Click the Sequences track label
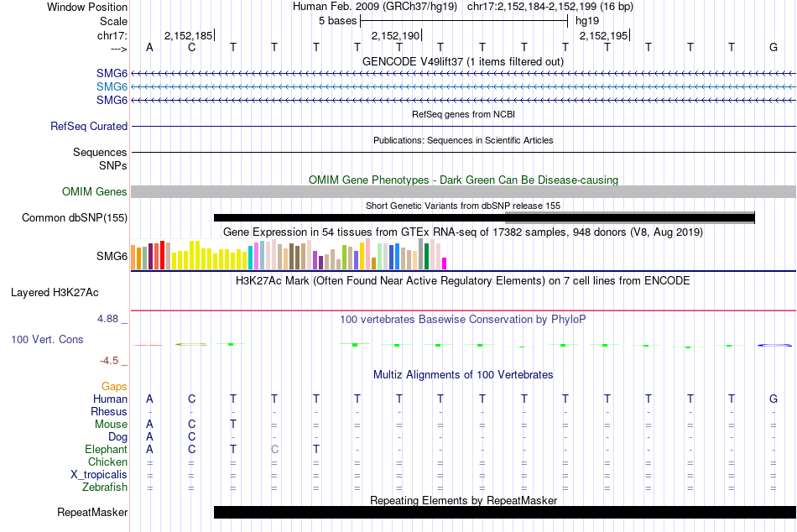Screen dimensions: 797x532 [100, 152]
